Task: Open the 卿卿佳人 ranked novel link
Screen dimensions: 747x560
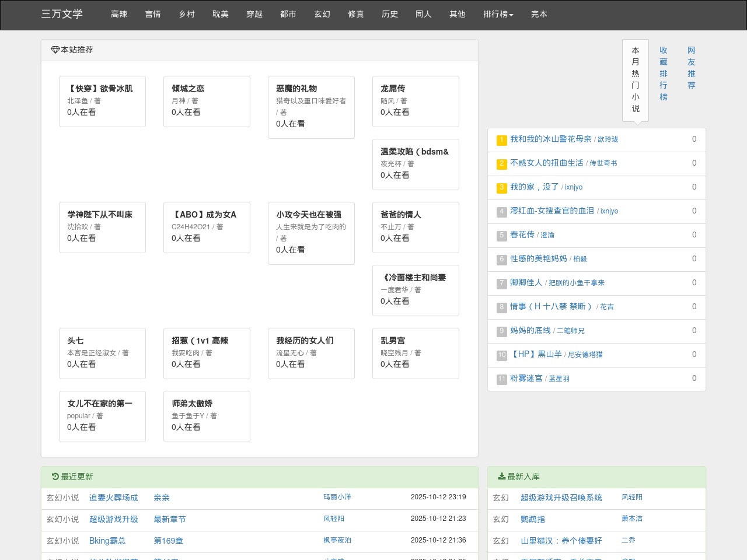Action: [x=526, y=282]
